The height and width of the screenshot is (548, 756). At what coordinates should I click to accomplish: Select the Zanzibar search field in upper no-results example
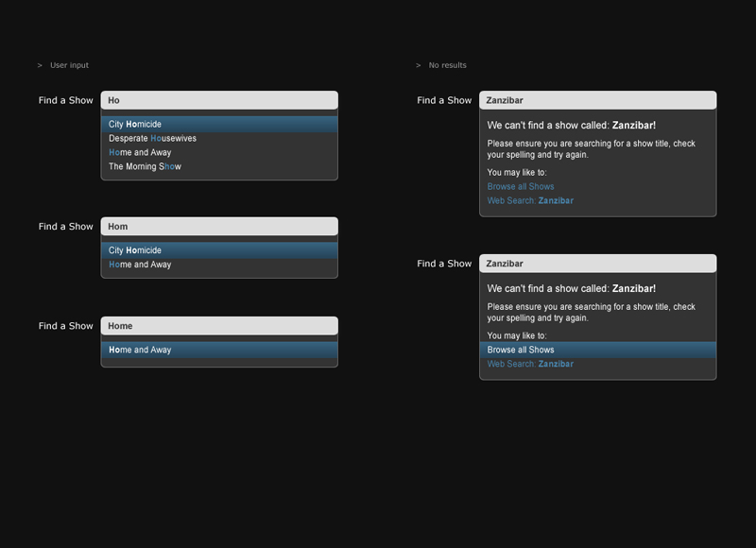point(597,100)
